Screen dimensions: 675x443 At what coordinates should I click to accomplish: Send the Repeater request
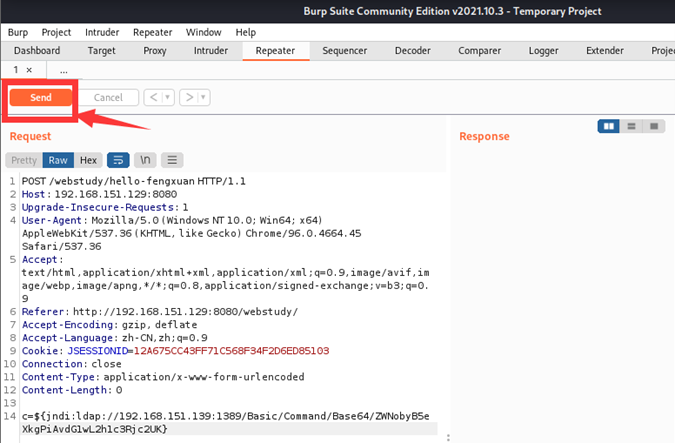[x=41, y=97]
